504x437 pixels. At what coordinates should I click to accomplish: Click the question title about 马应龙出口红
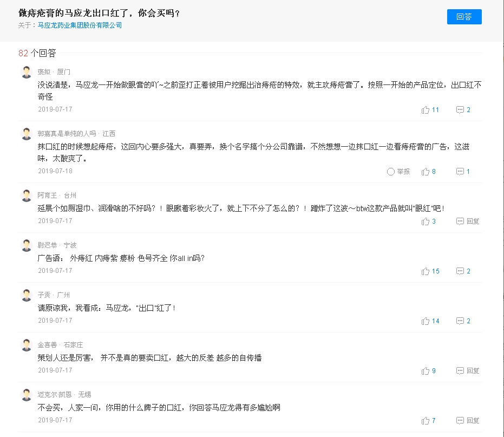(99, 13)
